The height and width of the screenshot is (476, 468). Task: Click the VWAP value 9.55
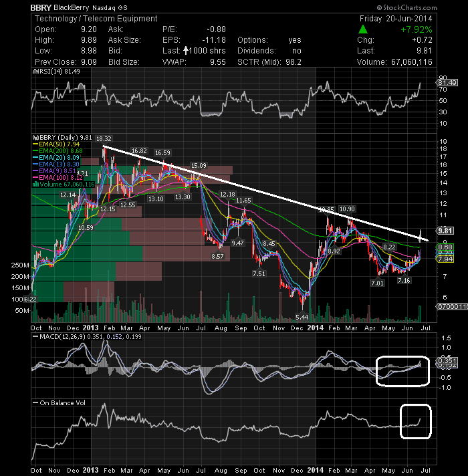point(218,62)
